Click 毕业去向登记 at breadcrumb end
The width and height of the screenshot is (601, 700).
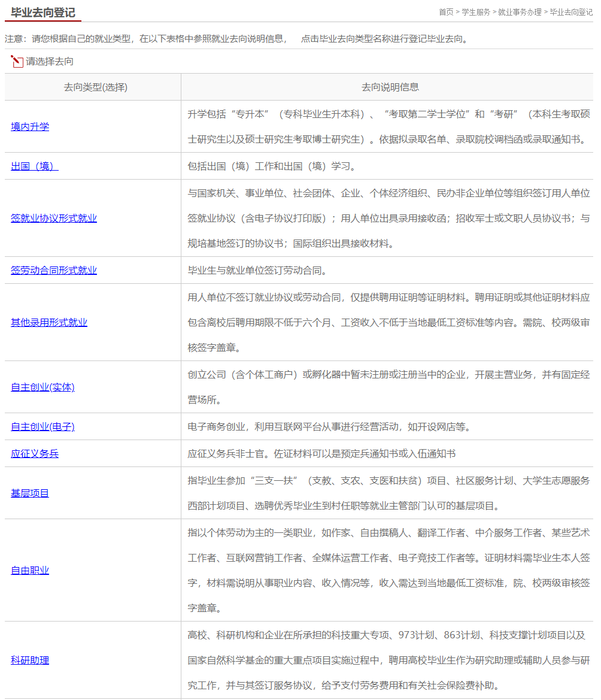pyautogui.click(x=571, y=12)
